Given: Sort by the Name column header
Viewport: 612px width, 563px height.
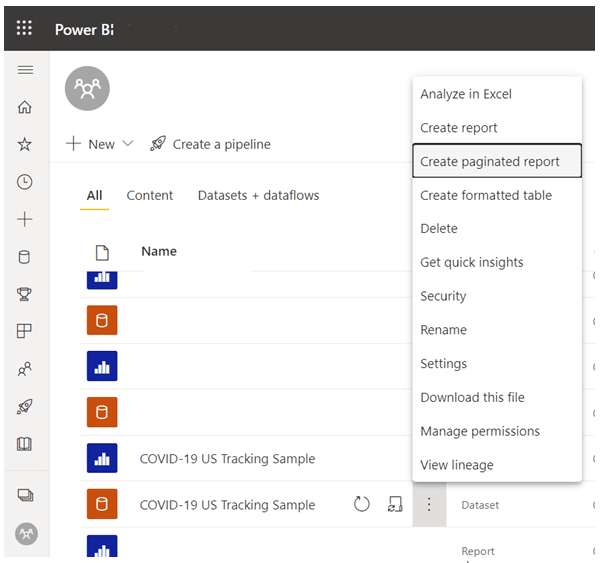Looking at the screenshot, I should coord(159,251).
